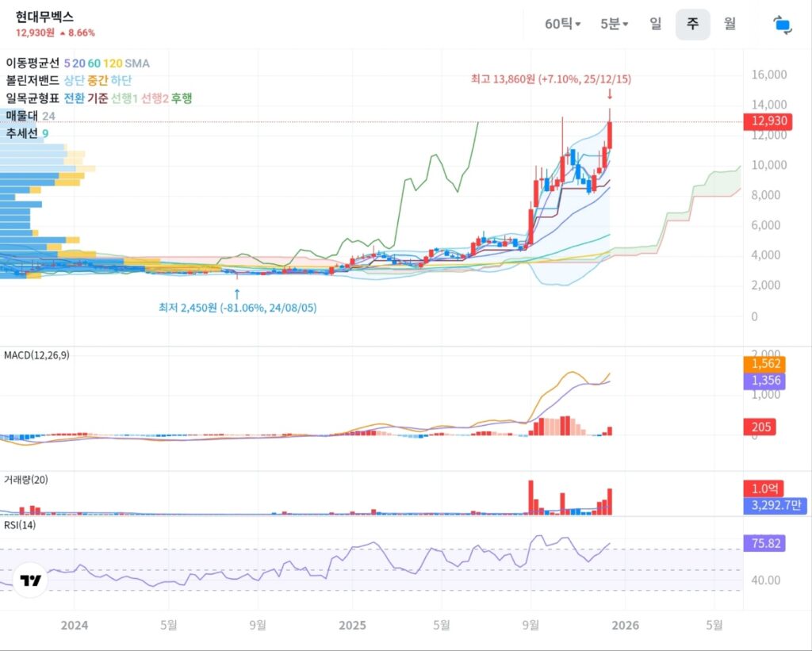Open the 60틱 tick interval dropdown

[562, 24]
